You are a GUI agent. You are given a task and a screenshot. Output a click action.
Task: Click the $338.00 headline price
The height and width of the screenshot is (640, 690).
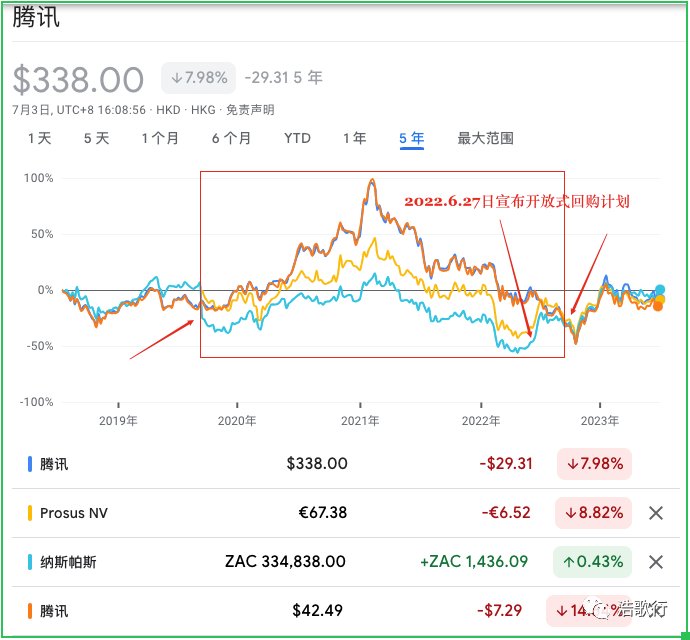click(78, 80)
